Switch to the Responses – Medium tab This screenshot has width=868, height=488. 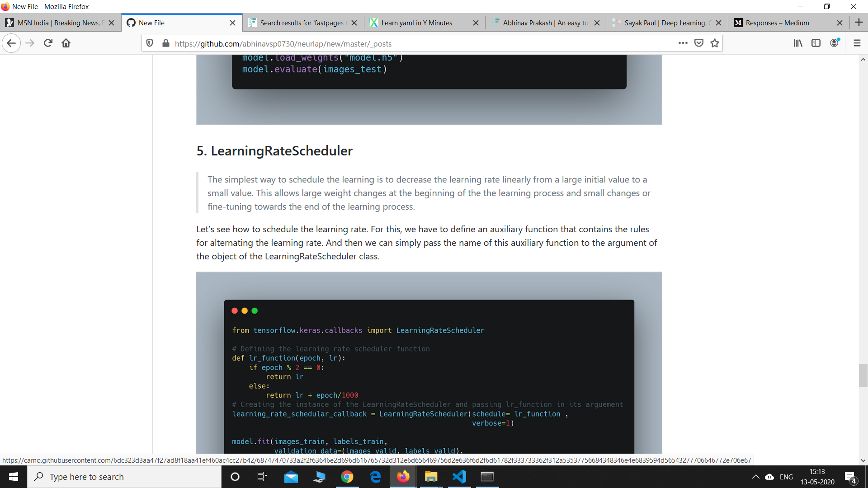click(x=777, y=23)
